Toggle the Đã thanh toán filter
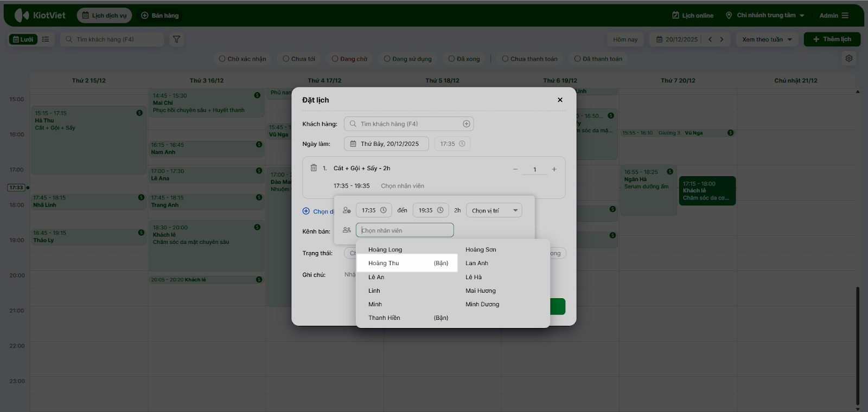 click(598, 59)
